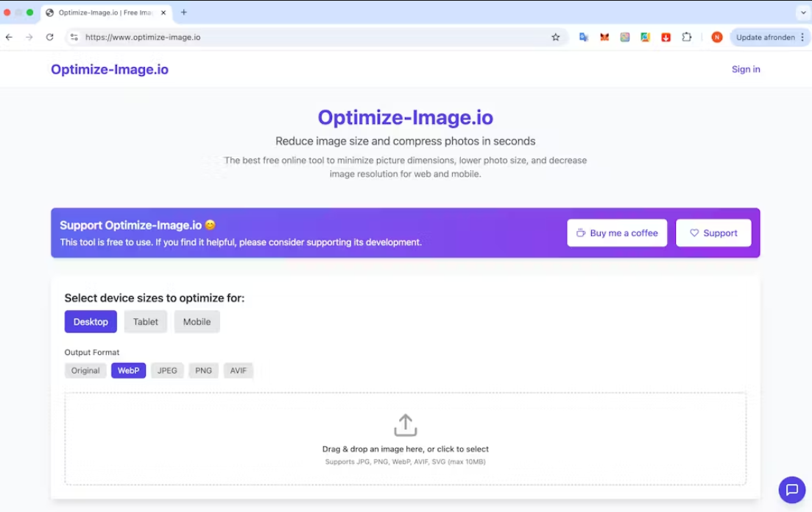812x512 pixels.
Task: Choose WebP output format
Action: [x=128, y=371]
